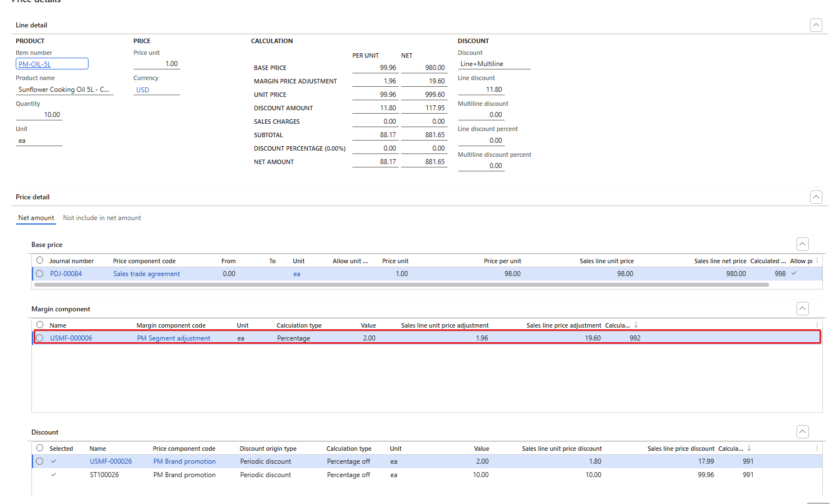This screenshot has height=504, width=838.
Task: Open the PM Segment adjustment link
Action: [174, 338]
